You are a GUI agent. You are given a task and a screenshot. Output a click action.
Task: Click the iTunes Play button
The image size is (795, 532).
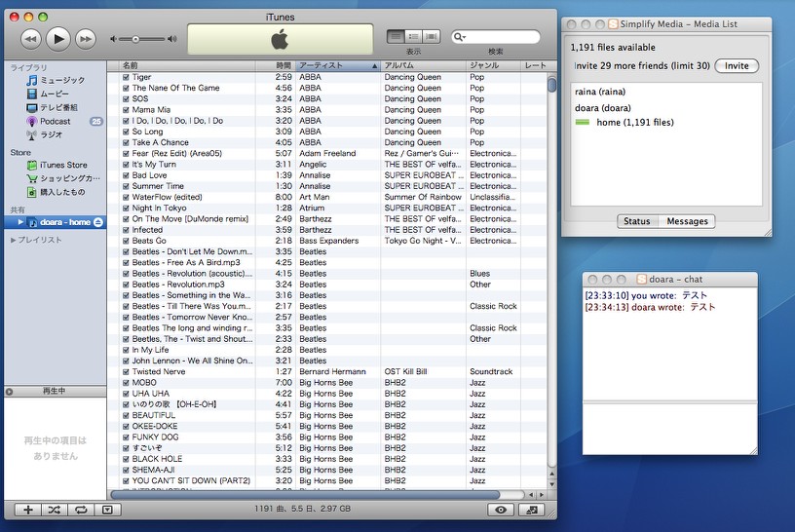[x=57, y=39]
